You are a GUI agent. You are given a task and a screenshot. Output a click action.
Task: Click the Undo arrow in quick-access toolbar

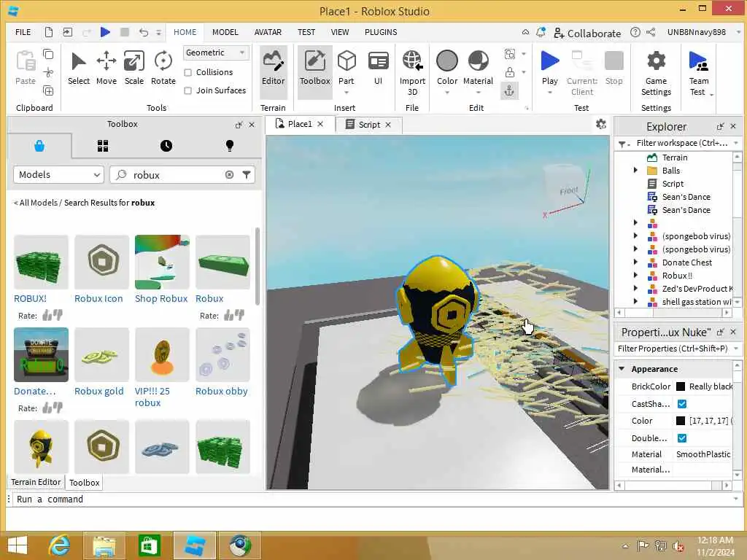144,32
